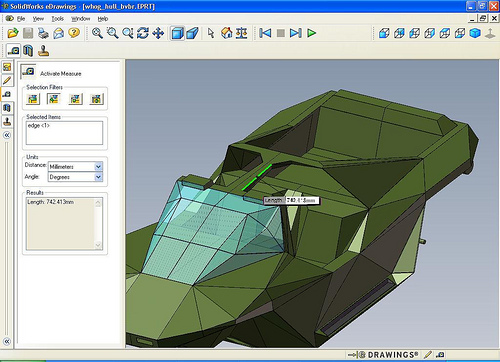Screen dimensions: 500x362
Task: Click the greyed normal-to view icon
Action: coord(490,33)
